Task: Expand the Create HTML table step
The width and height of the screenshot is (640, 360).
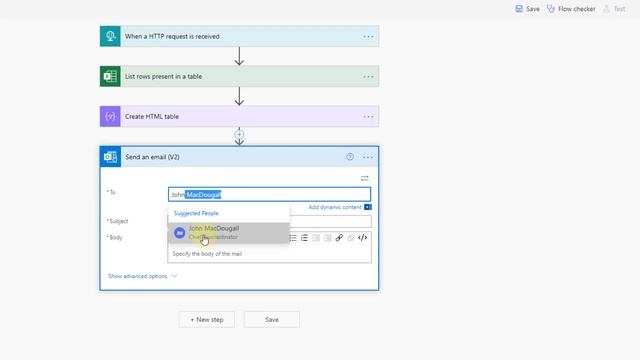Action: click(x=239, y=116)
